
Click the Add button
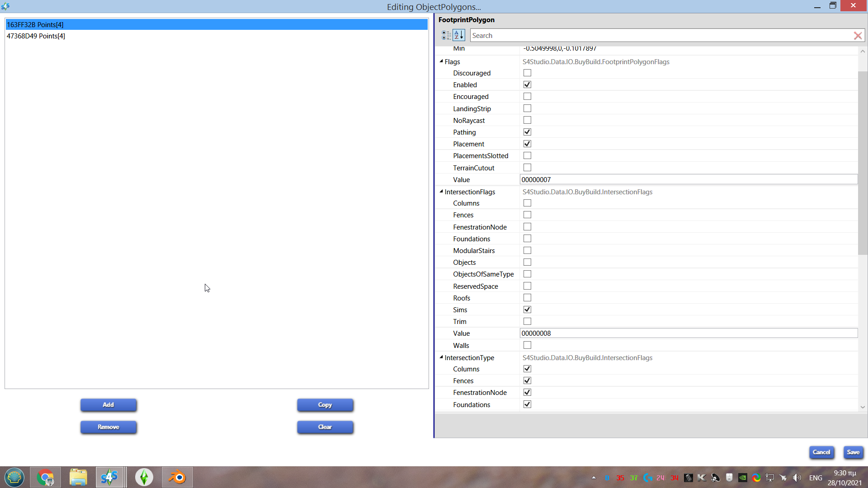tap(108, 405)
